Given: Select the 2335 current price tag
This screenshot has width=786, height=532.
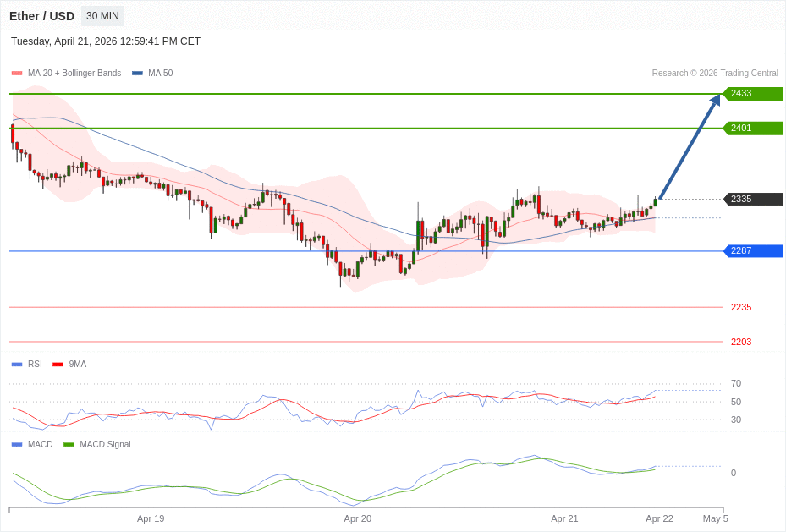Looking at the screenshot, I should click(753, 200).
